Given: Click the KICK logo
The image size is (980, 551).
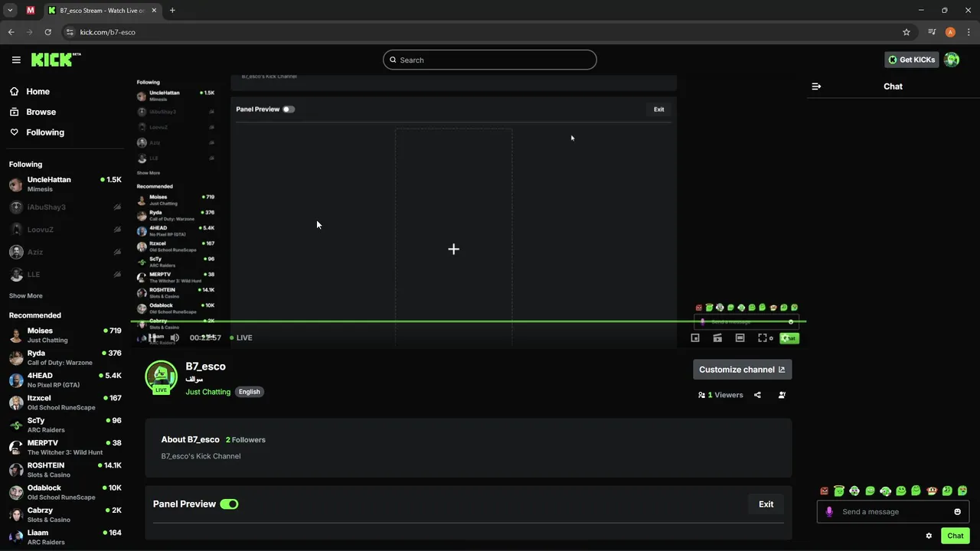Looking at the screenshot, I should pos(55,60).
